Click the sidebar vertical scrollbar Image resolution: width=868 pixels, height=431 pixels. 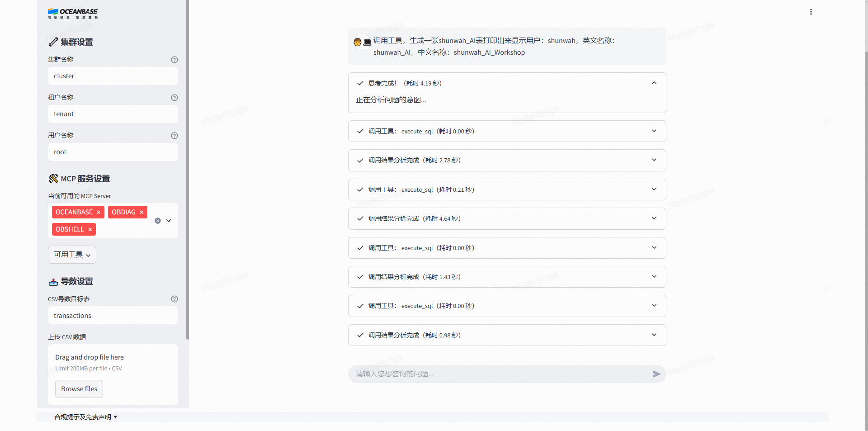coord(188,170)
